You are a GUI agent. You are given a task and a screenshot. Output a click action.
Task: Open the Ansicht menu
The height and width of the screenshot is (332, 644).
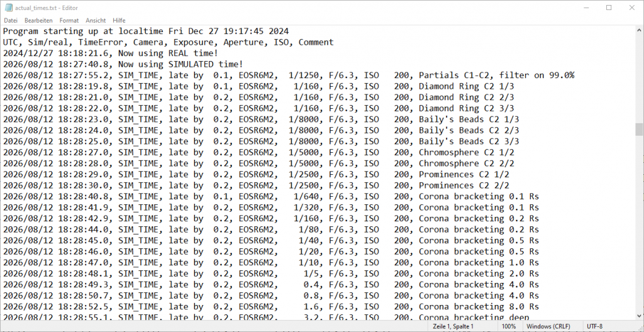[x=96, y=21]
